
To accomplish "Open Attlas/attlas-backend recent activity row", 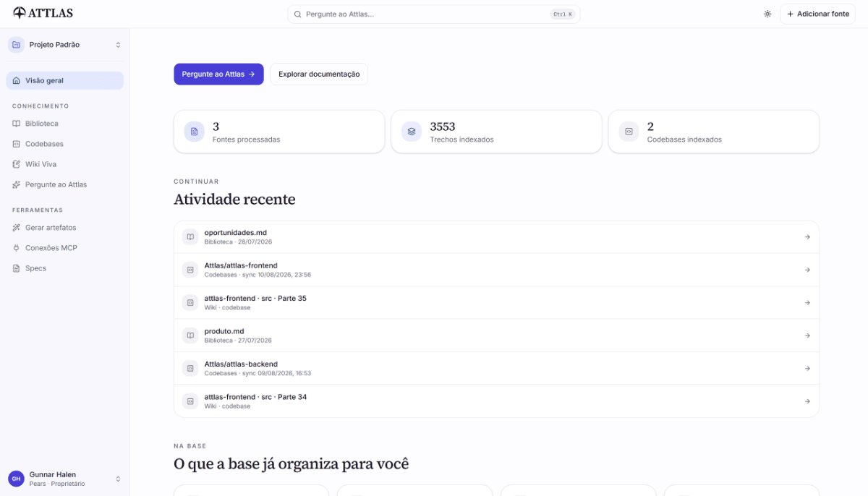I will pyautogui.click(x=496, y=369).
